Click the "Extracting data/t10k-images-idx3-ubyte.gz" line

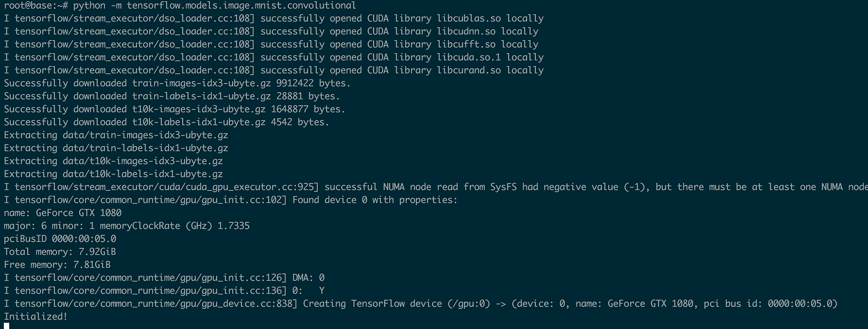click(113, 161)
